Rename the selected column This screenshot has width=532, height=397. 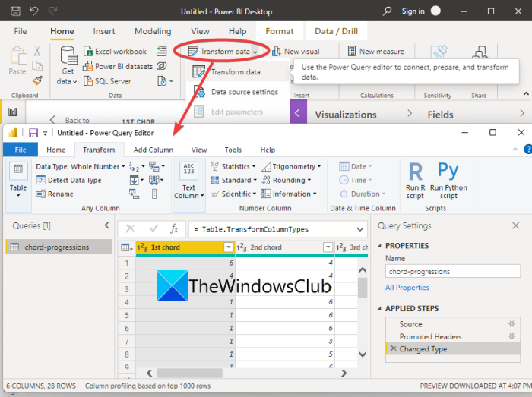tap(55, 194)
